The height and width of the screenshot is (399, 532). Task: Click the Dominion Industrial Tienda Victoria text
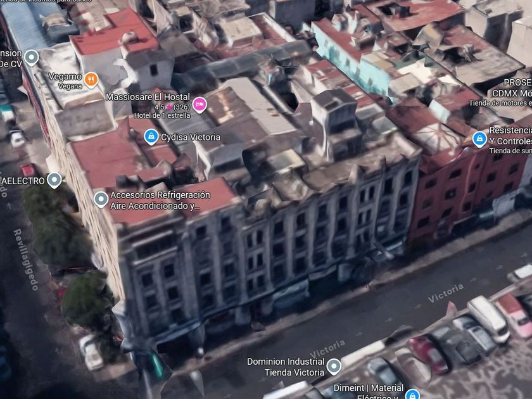coord(285,366)
